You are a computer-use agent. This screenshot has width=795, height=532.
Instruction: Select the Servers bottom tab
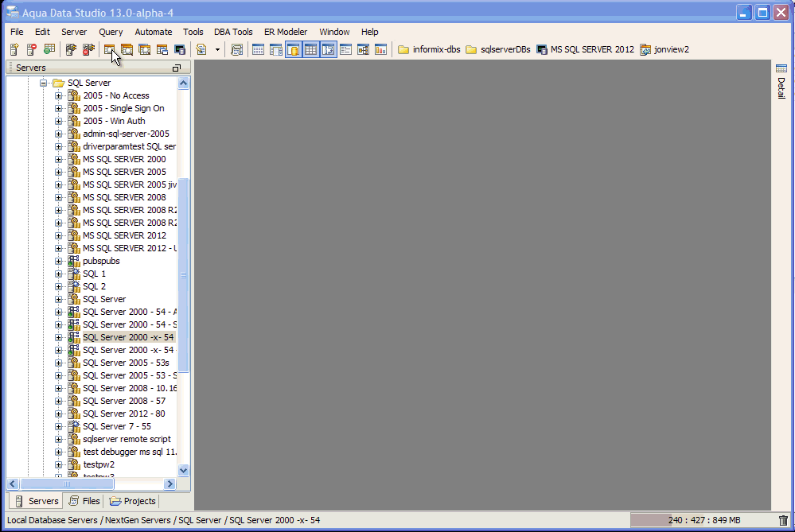[x=36, y=500]
